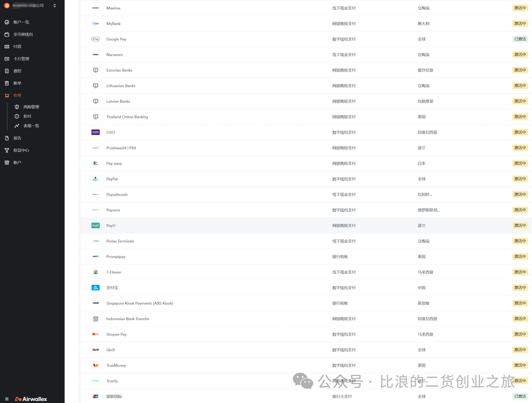The width and height of the screenshot is (532, 403).
Task: Click the purple OVO logo
Action: click(96, 132)
